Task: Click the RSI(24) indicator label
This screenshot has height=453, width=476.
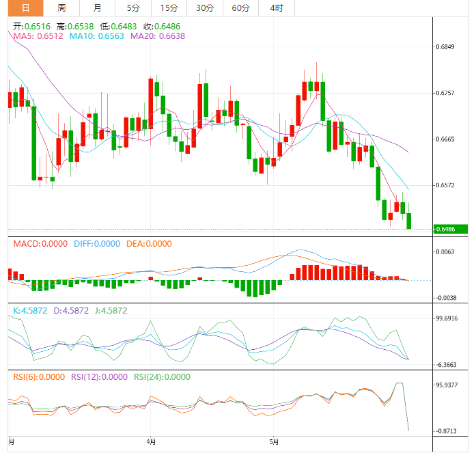Action: pos(161,376)
